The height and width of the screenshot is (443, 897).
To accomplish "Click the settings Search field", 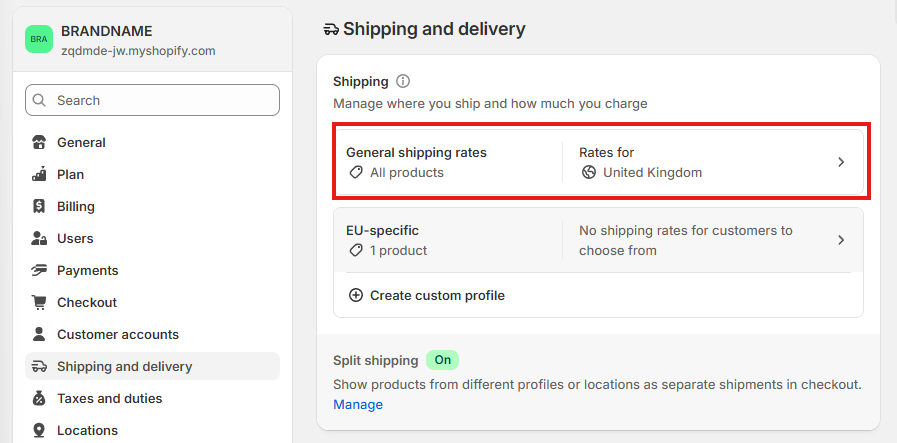I will tap(152, 100).
